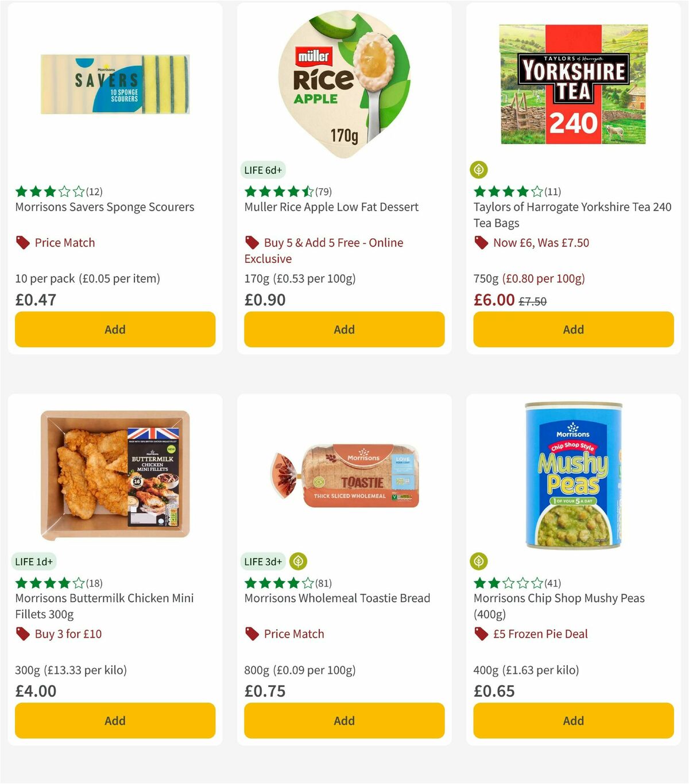689x784 pixels.
Task: Click the LIFE 1d+ badge on Chicken Mini Fillets
Action: coord(34,561)
